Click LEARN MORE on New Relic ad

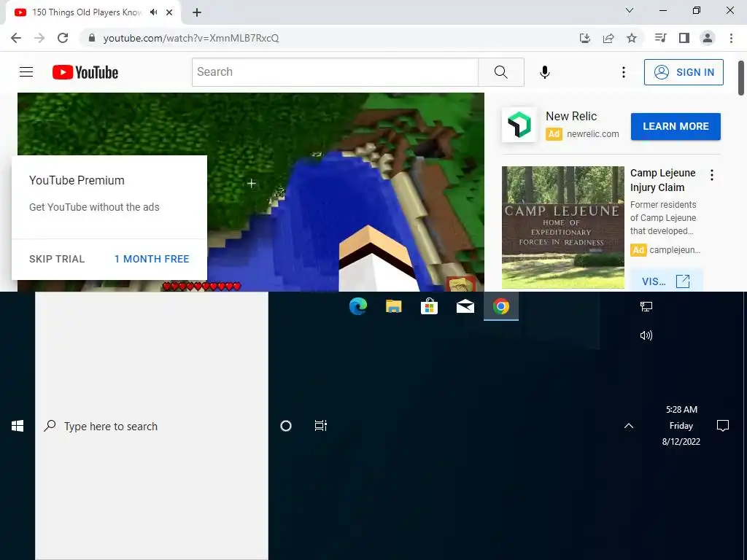pos(676,126)
